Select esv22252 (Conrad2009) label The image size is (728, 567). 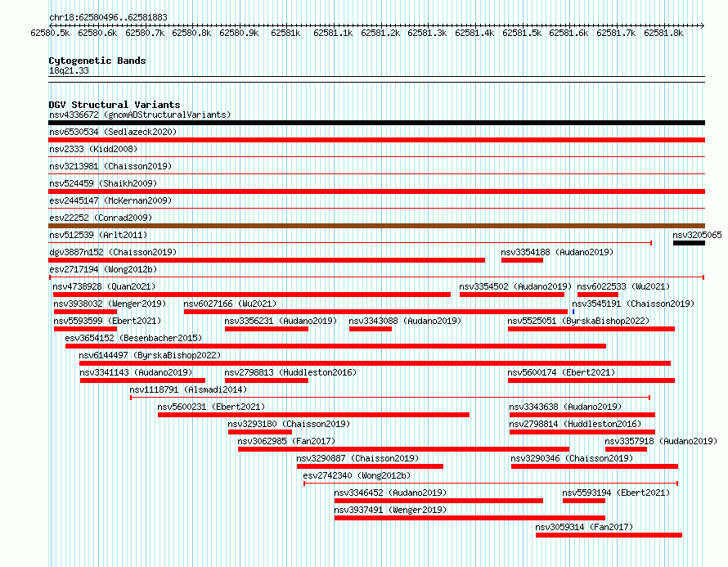tap(101, 218)
